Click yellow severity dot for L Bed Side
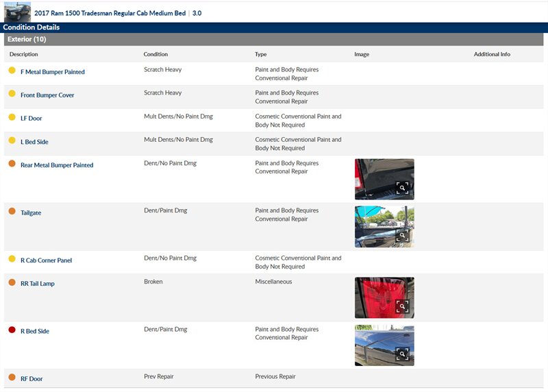548x392 pixels. (12, 140)
